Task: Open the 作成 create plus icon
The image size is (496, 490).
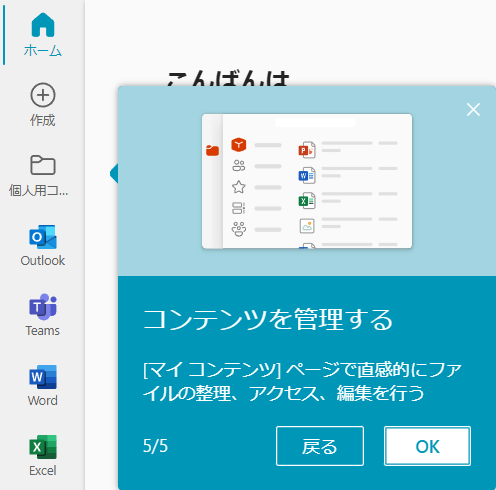Action: pos(43,95)
